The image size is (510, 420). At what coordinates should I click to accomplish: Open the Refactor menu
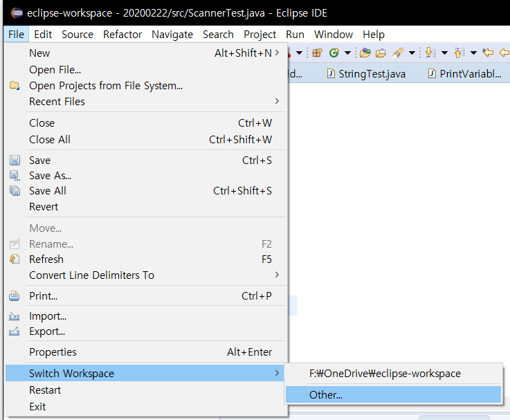coord(122,34)
